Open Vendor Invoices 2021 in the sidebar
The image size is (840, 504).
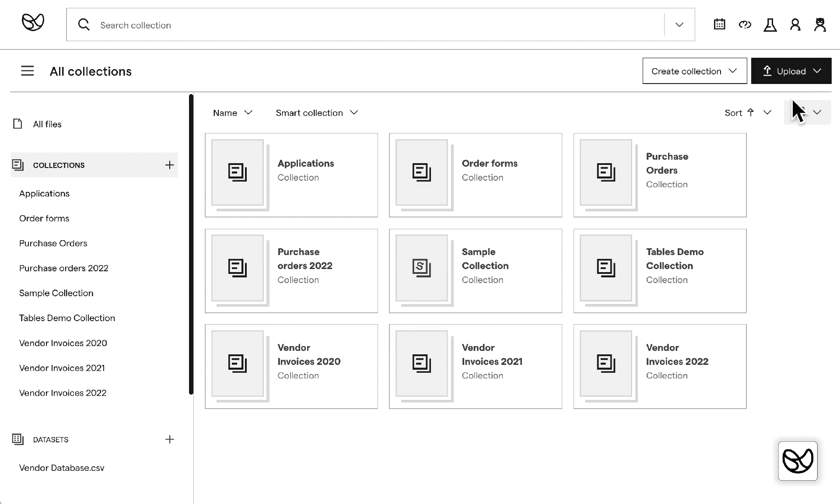pos(62,368)
